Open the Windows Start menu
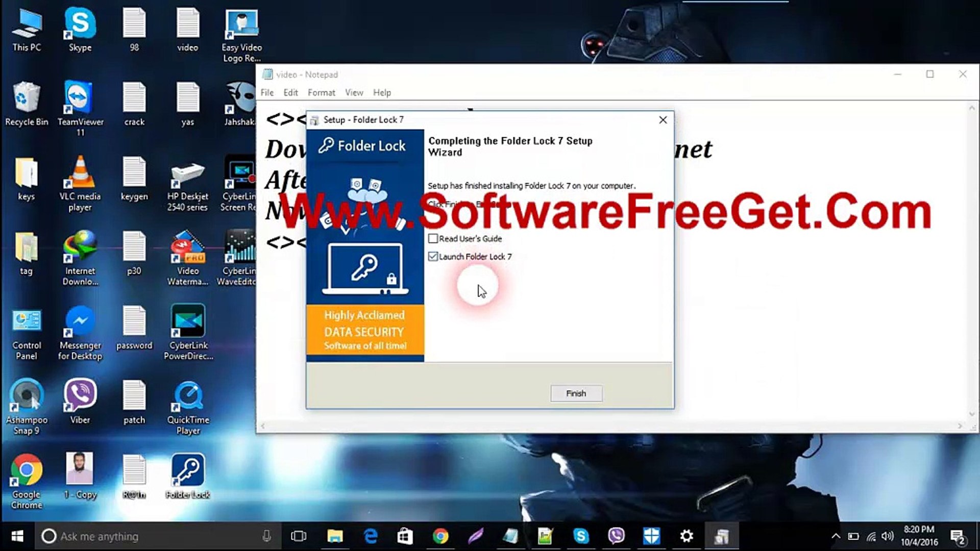Viewport: 980px width, 551px height. [x=17, y=536]
